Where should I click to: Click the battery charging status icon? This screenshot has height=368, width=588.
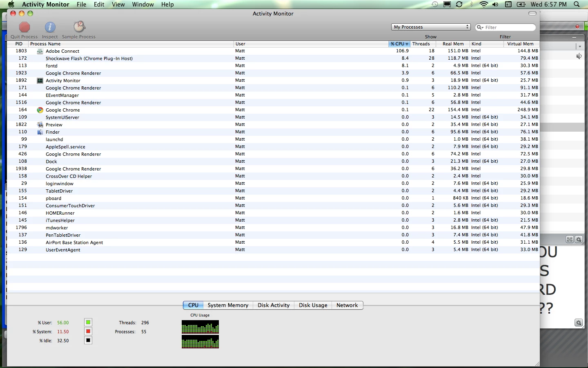point(521,4)
